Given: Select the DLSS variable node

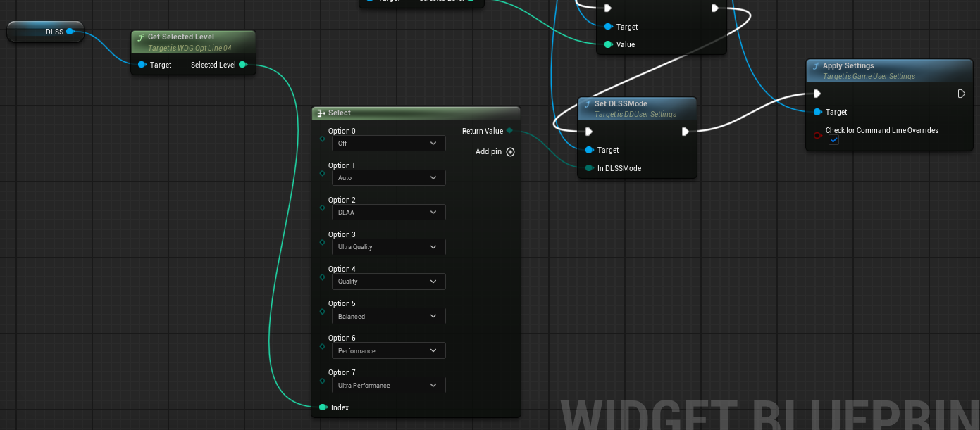Looking at the screenshot, I should point(45,32).
